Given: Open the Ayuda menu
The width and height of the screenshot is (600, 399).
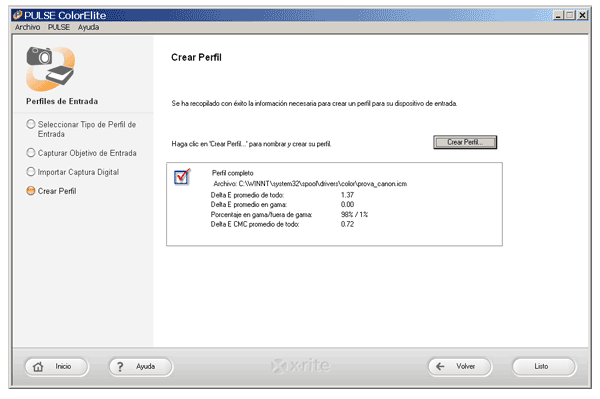Looking at the screenshot, I should (x=88, y=27).
